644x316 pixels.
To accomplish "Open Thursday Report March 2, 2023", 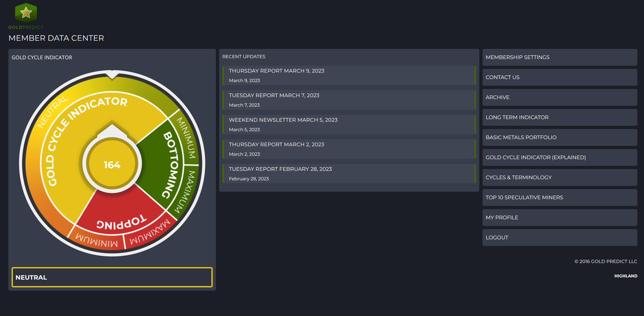I will tap(276, 145).
